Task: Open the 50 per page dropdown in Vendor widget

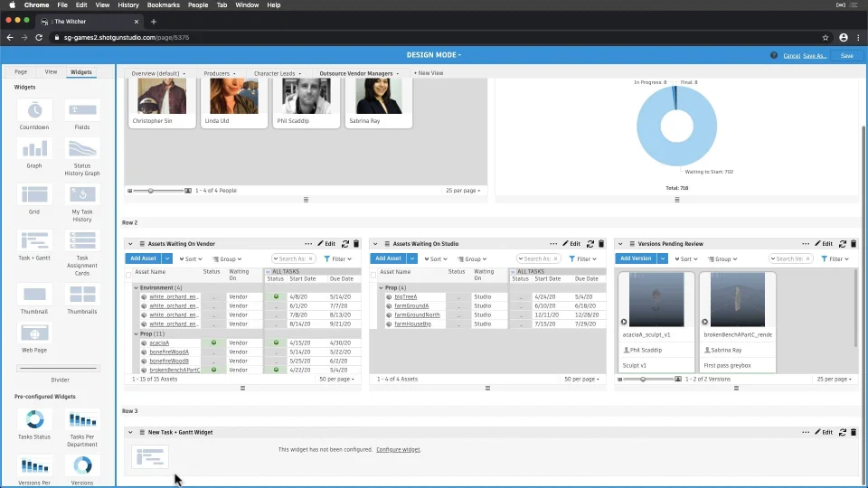Action: point(337,379)
